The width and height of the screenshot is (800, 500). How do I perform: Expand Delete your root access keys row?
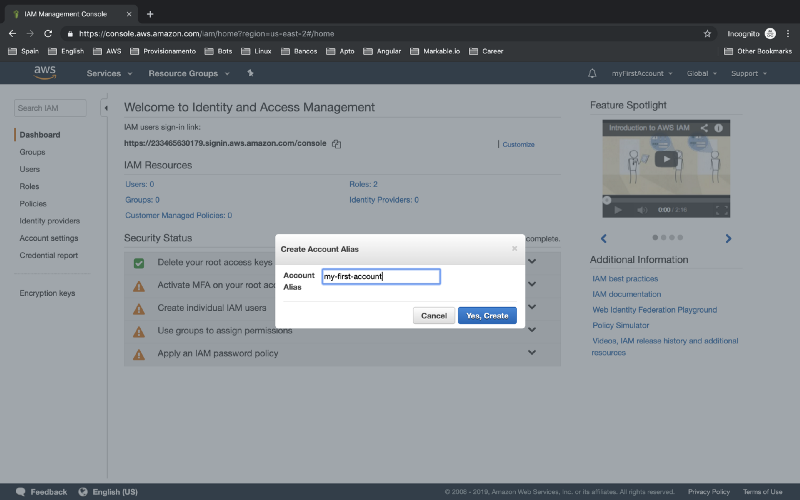point(532,261)
